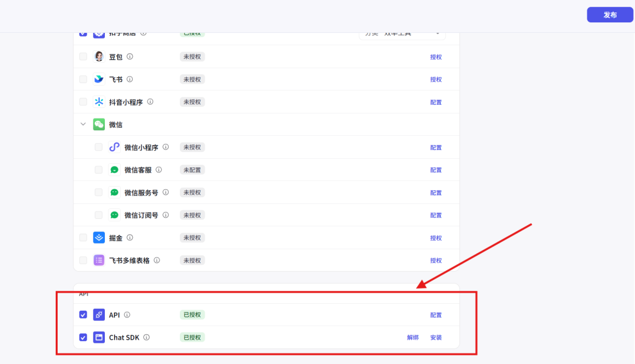Open info icon beside 掘金

(130, 237)
